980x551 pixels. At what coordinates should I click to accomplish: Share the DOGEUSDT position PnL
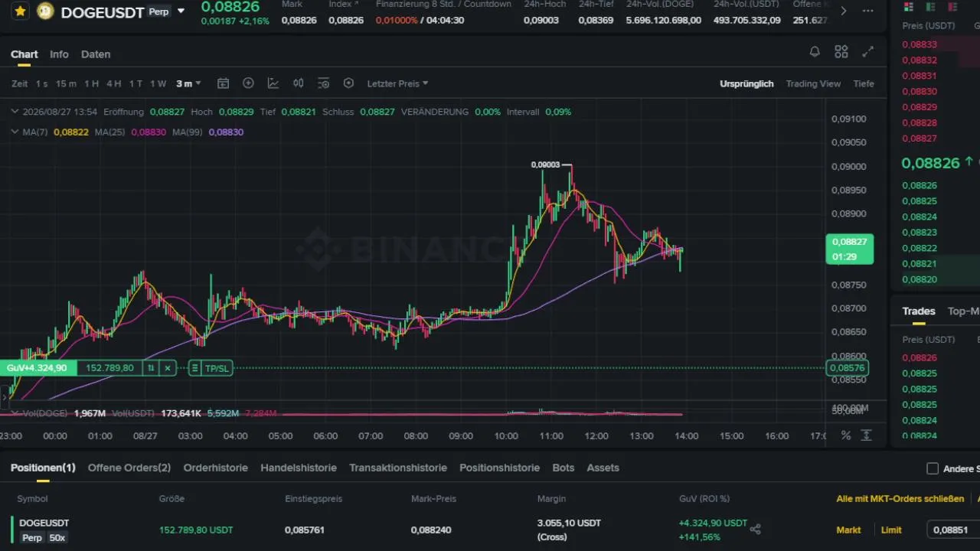755,529
